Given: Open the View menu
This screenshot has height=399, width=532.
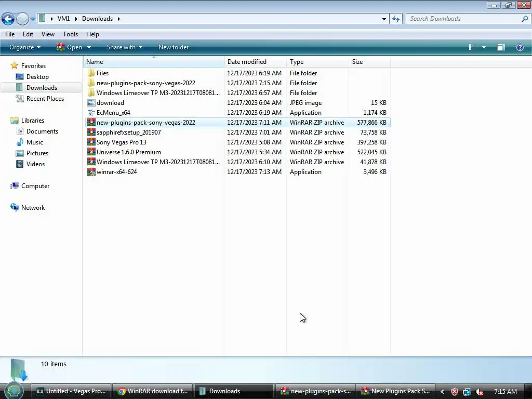Looking at the screenshot, I should pyautogui.click(x=48, y=34).
